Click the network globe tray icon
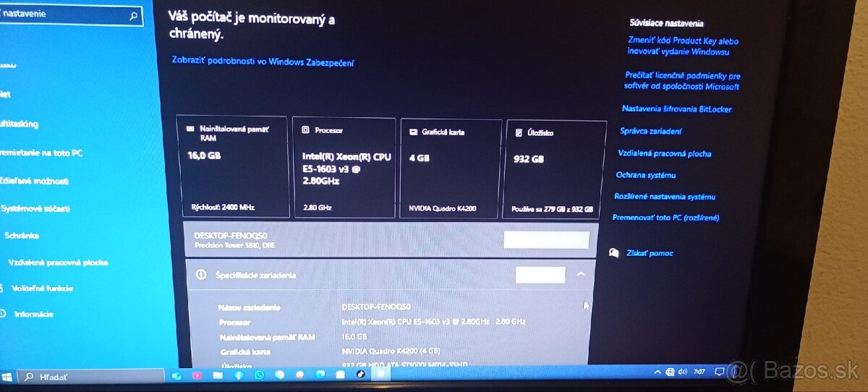This screenshot has width=868, height=392. point(670,372)
